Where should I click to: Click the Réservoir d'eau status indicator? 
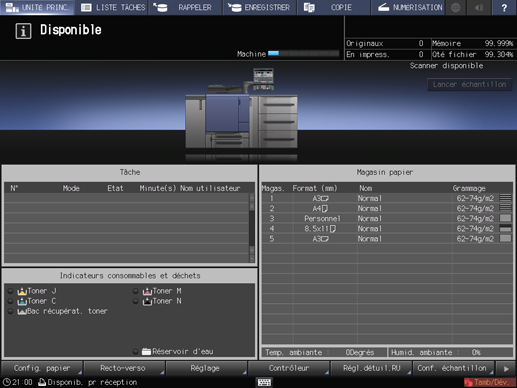point(135,351)
